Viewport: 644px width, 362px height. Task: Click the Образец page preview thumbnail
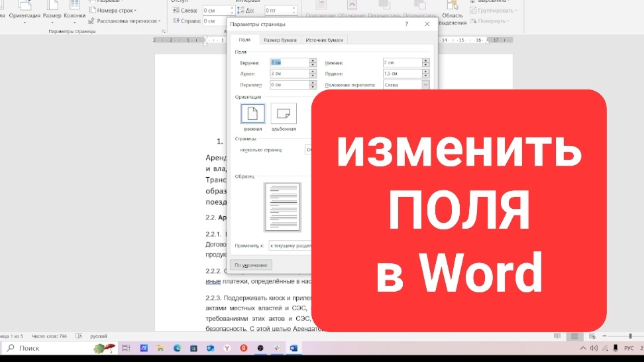pos(282,207)
